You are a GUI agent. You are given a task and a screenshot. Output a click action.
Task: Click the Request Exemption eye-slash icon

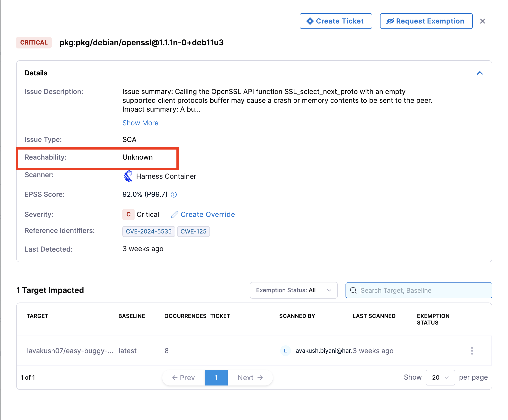[x=390, y=21]
